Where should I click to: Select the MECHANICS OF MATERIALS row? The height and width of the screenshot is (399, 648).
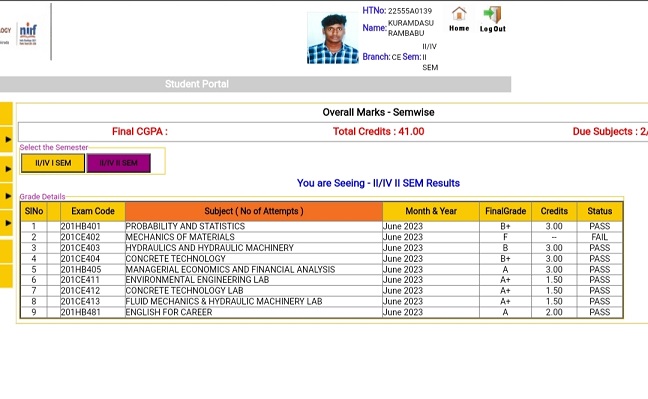tap(322, 237)
